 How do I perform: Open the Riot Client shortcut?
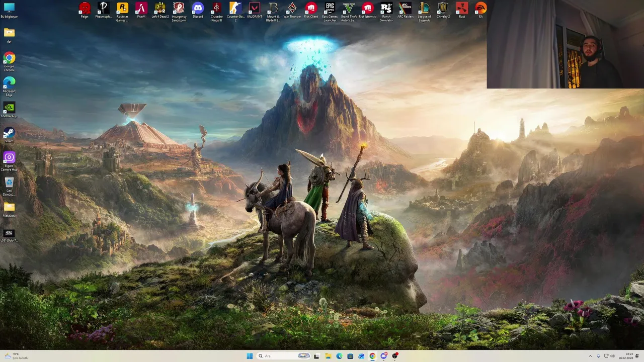tap(311, 11)
